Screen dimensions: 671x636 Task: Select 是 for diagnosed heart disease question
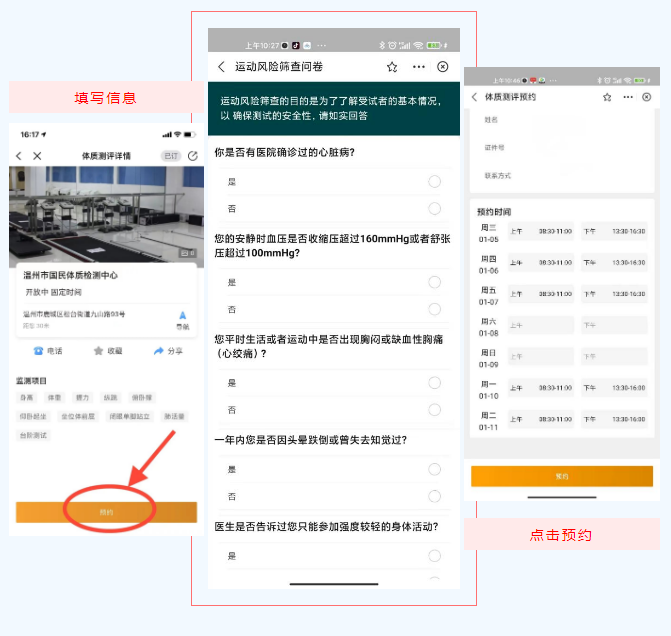tap(434, 182)
